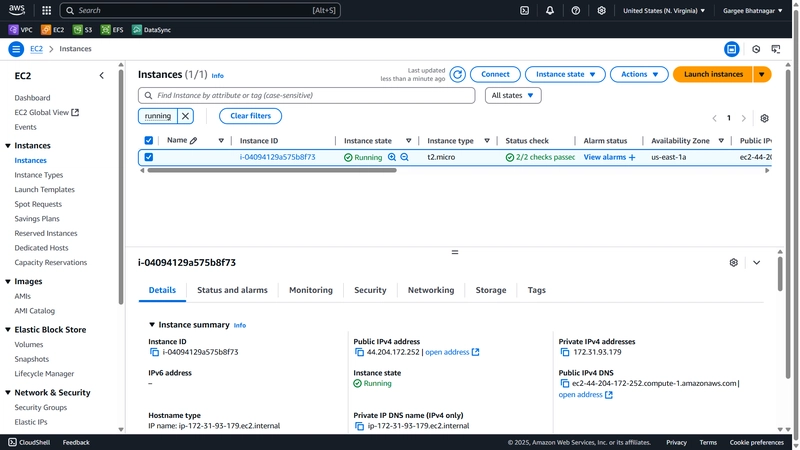Click the instance search field

[307, 95]
